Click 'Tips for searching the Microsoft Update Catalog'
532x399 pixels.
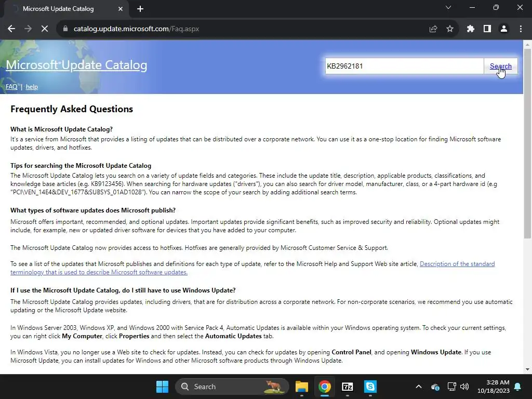point(81,166)
